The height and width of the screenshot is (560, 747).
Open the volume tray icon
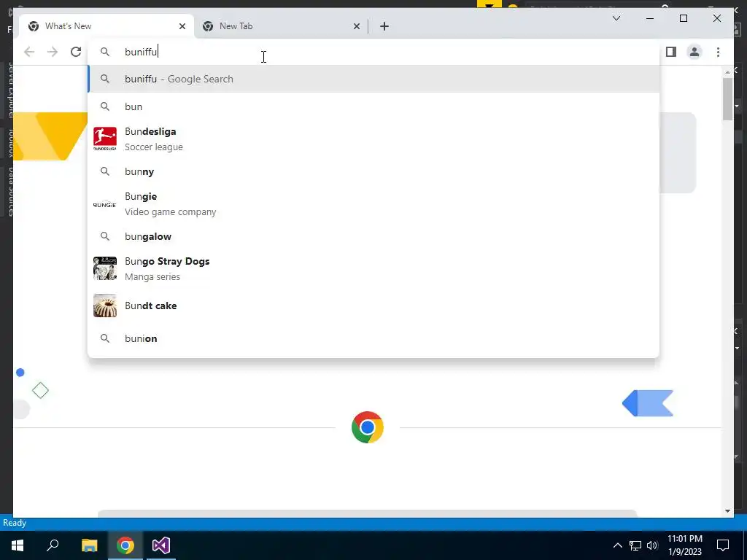tap(652, 545)
